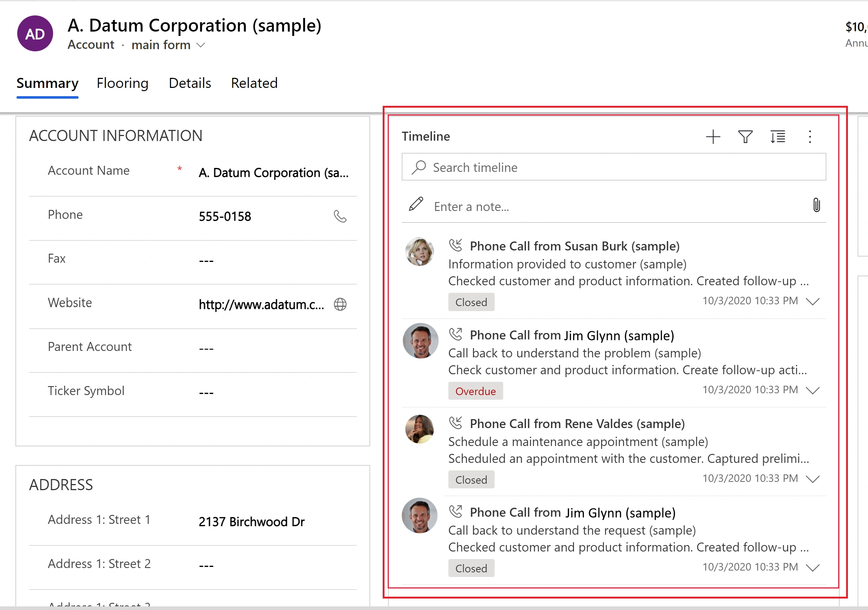Click the purple AD account avatar
The image size is (868, 610).
(35, 34)
